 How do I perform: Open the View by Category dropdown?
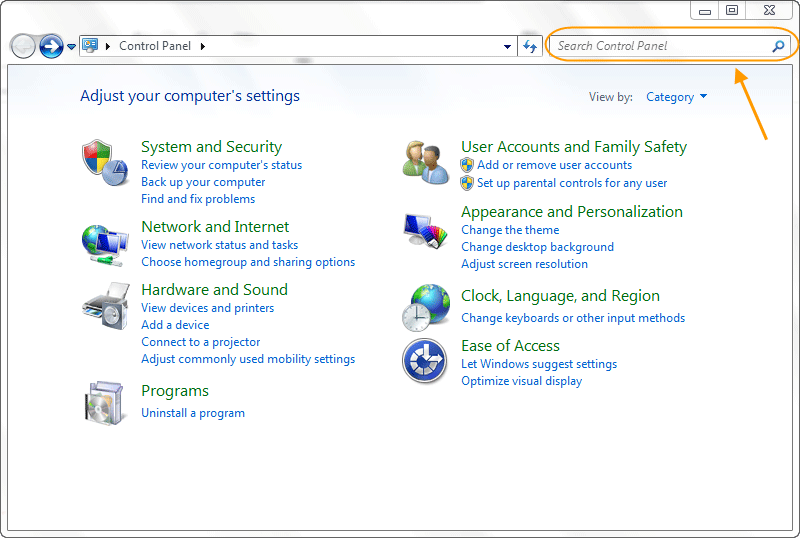677,97
